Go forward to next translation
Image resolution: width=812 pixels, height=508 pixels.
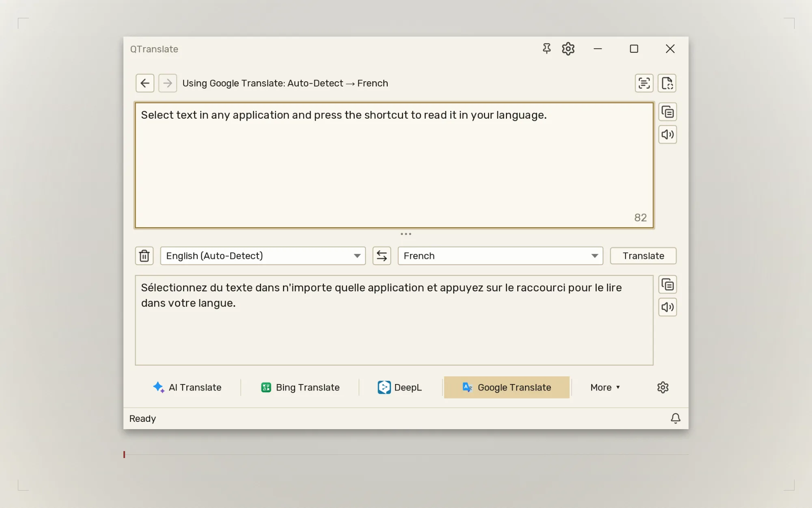[168, 83]
